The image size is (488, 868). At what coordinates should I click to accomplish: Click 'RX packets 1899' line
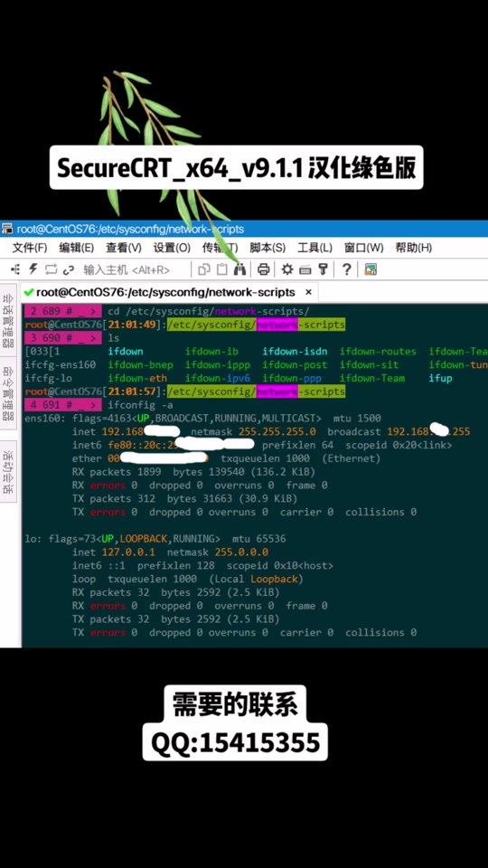[x=193, y=472]
